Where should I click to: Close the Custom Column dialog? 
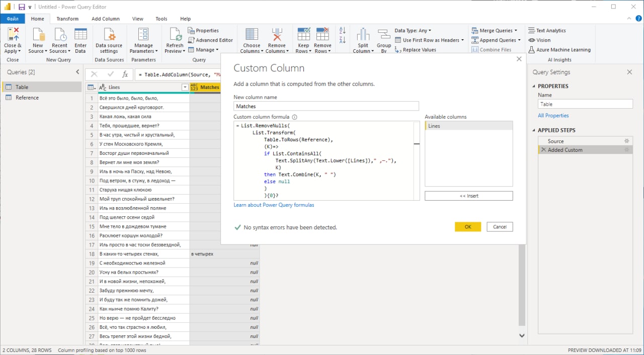(x=519, y=59)
